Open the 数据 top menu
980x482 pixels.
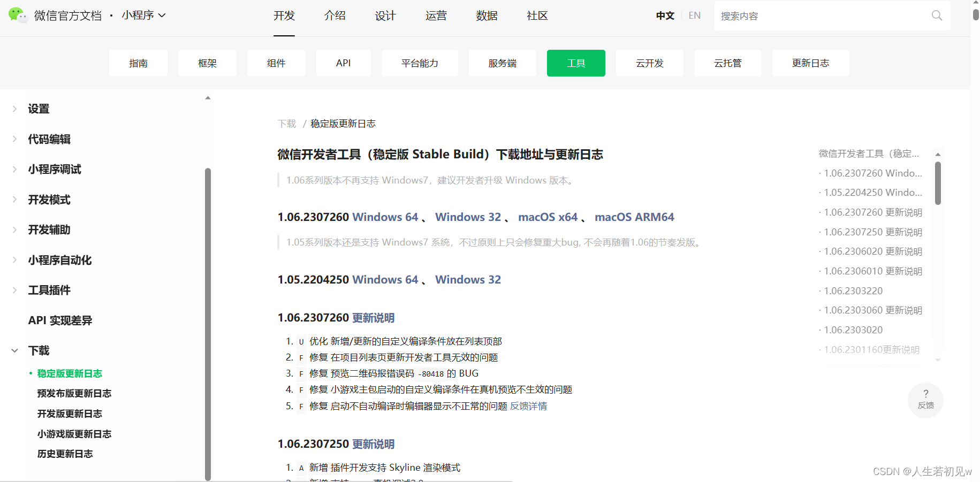pyautogui.click(x=487, y=16)
